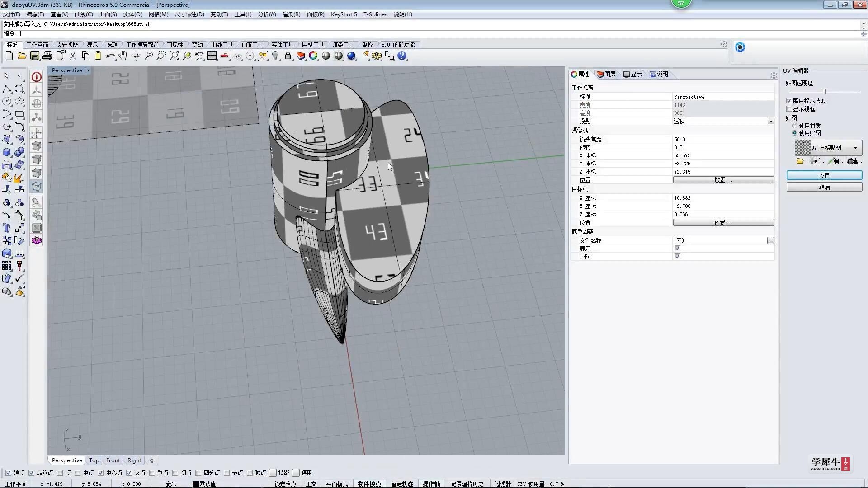Click the light bulb hide icon
Screen dimensions: 868x488
[275, 56]
